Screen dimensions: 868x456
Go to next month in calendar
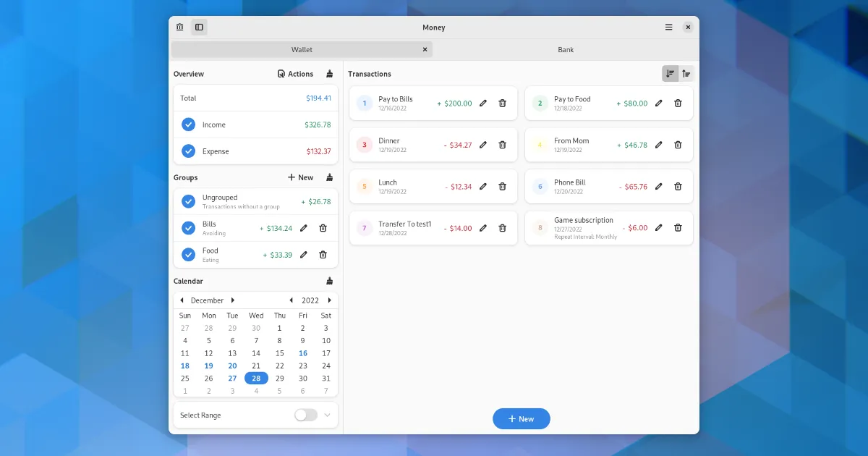tap(233, 300)
